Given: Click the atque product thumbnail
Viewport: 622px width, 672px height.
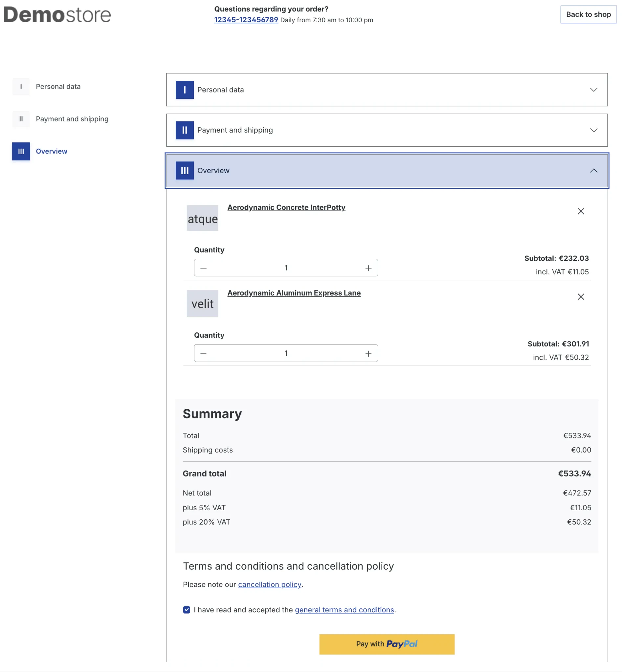Looking at the screenshot, I should (x=202, y=218).
